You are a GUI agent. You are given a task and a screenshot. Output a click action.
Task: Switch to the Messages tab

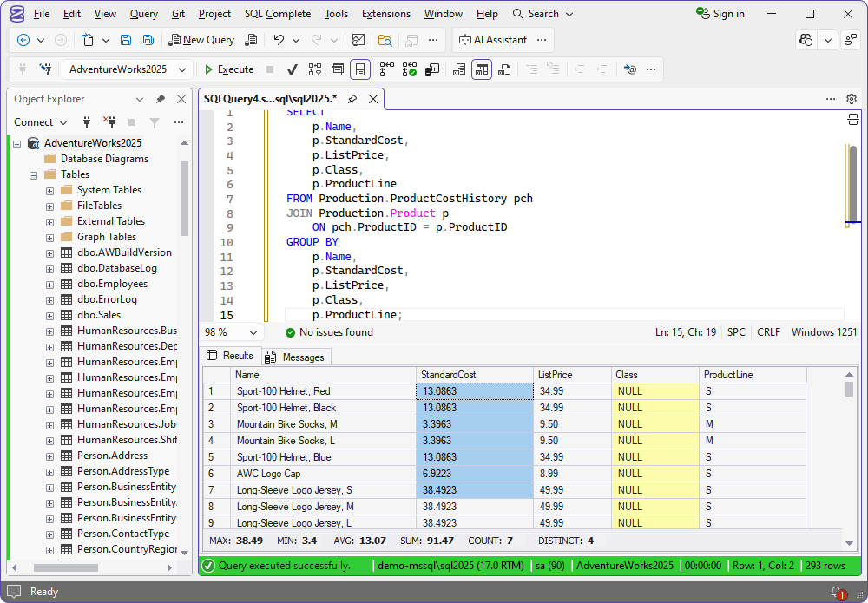pos(295,357)
